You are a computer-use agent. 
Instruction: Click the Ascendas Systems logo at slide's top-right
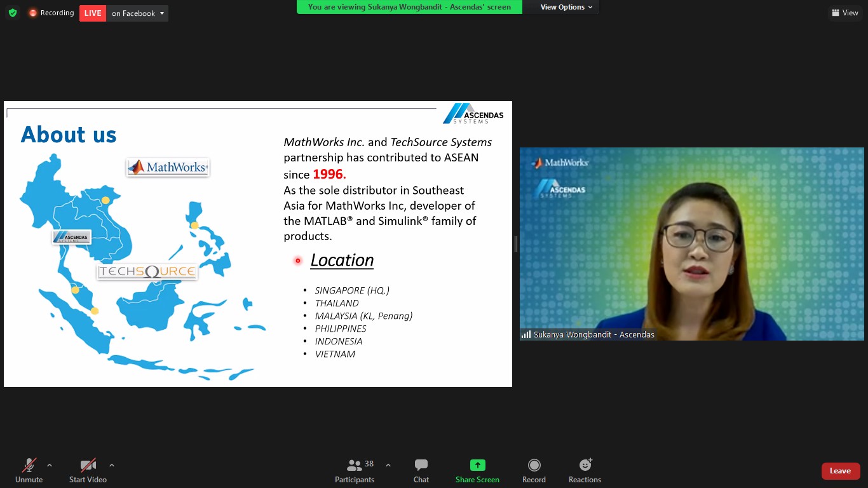(473, 114)
